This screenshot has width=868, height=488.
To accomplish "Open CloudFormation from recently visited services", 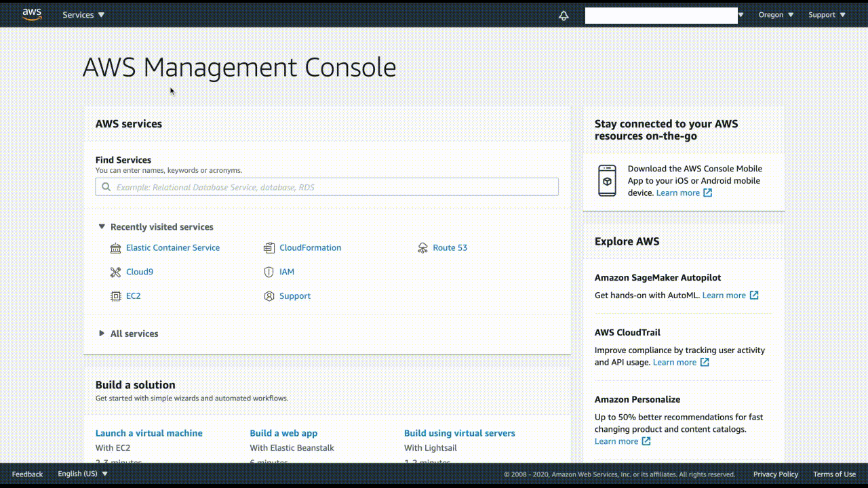I will pyautogui.click(x=310, y=247).
